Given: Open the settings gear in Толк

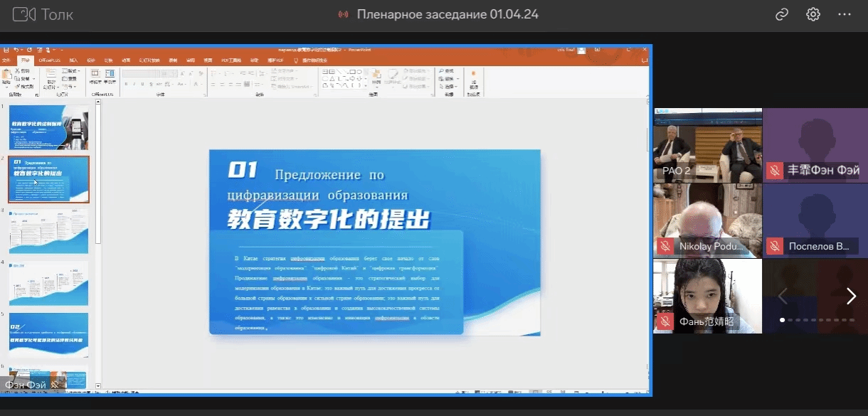Looking at the screenshot, I should point(813,14).
